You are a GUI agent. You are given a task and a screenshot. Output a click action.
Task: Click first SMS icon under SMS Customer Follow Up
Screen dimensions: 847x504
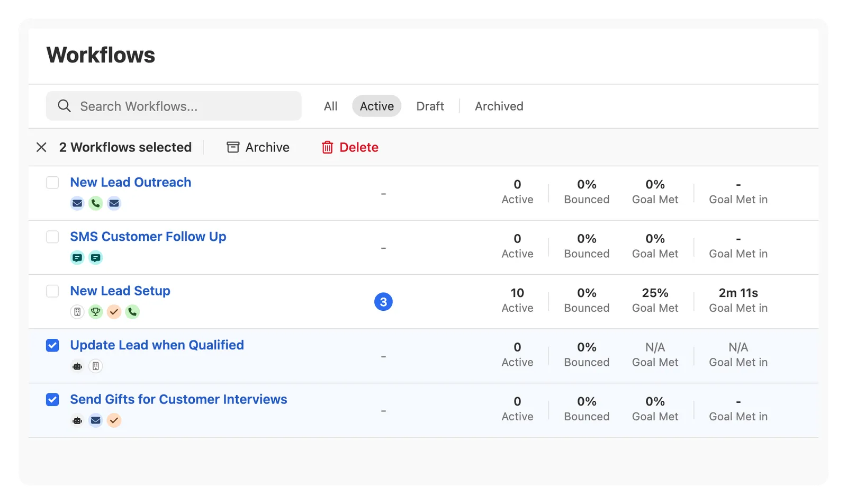point(77,258)
